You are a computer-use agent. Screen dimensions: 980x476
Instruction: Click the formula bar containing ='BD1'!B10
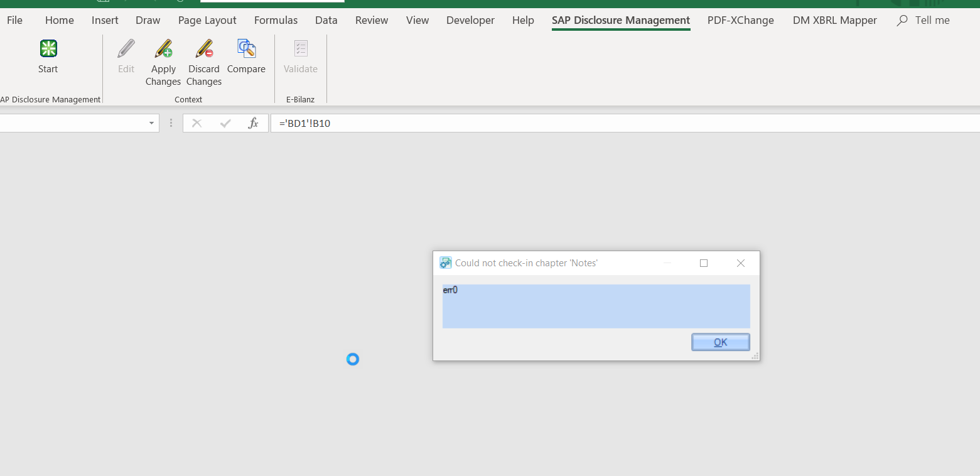625,123
